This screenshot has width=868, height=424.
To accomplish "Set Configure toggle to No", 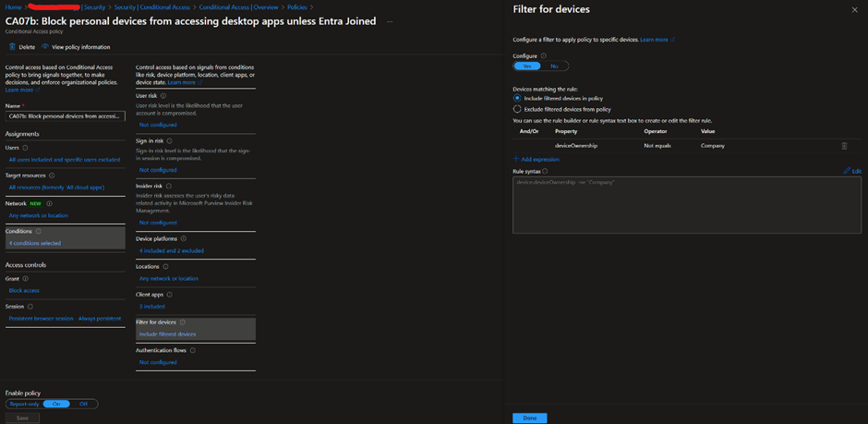I will tap(554, 66).
